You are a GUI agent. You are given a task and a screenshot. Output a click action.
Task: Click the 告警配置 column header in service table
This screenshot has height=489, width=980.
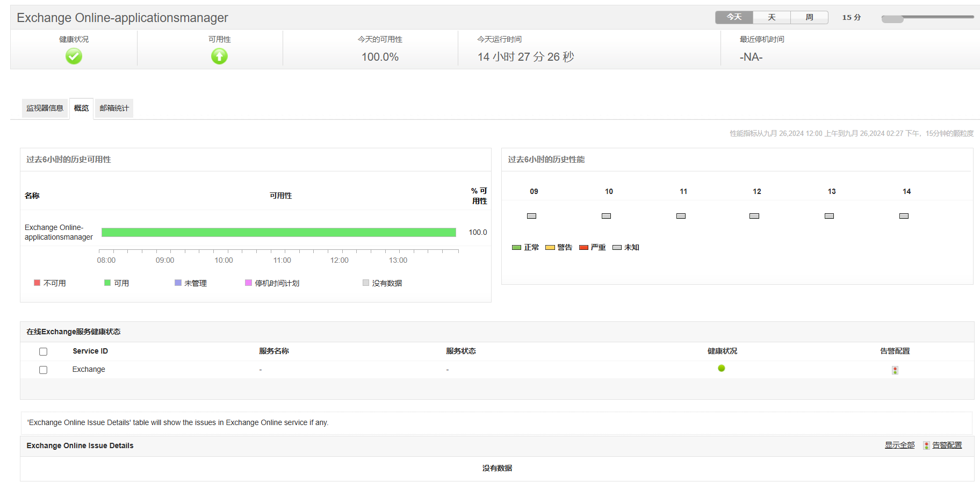coord(895,351)
